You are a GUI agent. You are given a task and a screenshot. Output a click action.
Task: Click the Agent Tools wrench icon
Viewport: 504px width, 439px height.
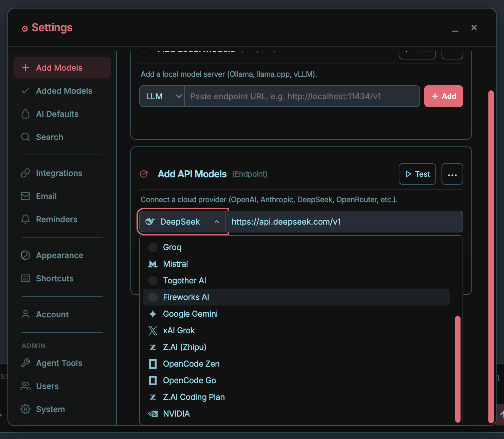pyautogui.click(x=25, y=363)
